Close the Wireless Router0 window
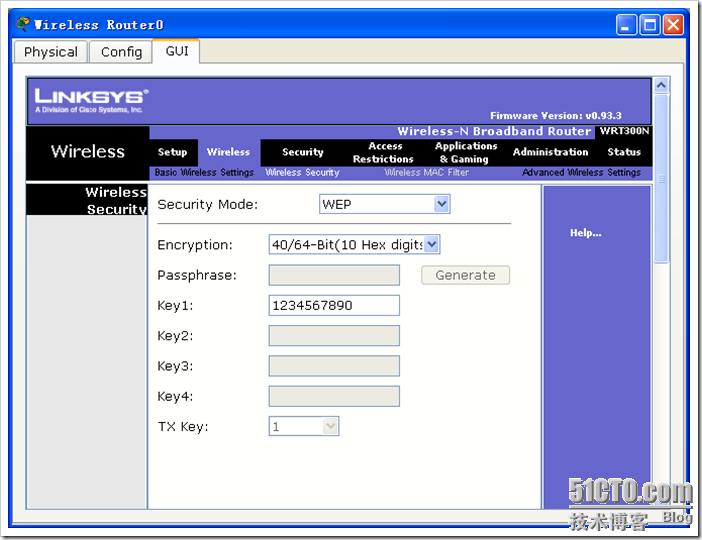 coord(673,25)
